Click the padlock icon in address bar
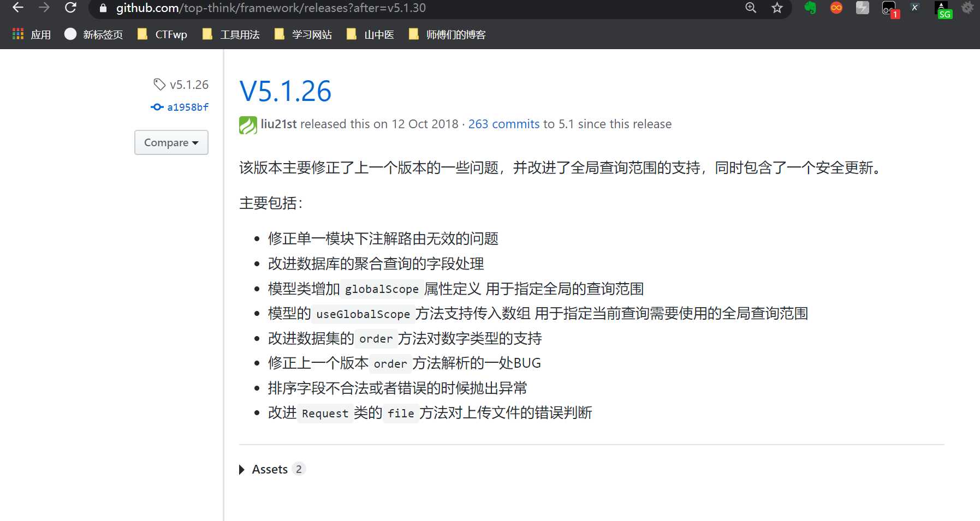This screenshot has width=980, height=521. tap(103, 8)
